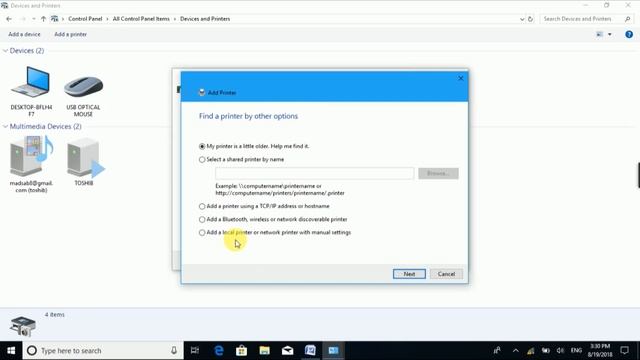Viewport: 640px width, 360px height.
Task: Click the Devices and Printers title bar icon
Action: point(4,6)
